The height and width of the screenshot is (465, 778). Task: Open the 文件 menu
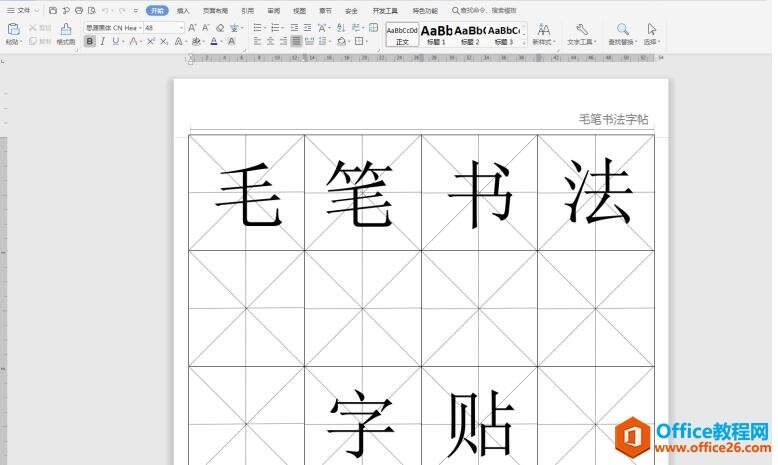click(22, 10)
